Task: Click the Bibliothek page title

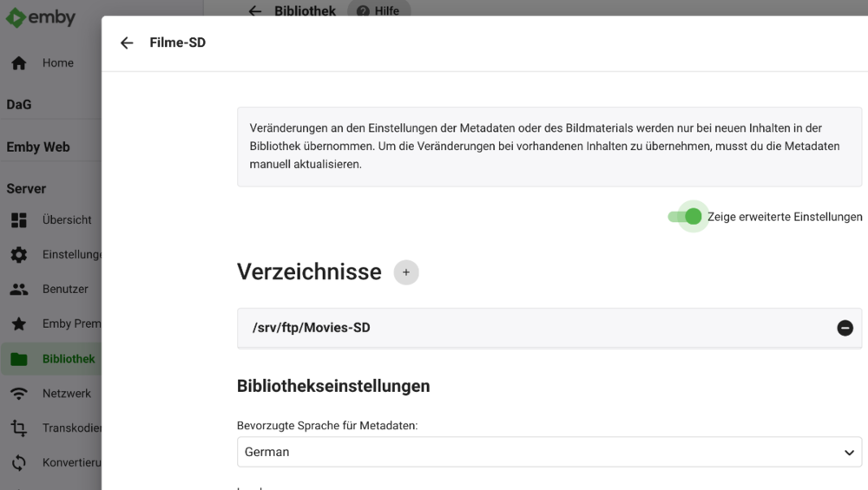Action: [x=305, y=10]
